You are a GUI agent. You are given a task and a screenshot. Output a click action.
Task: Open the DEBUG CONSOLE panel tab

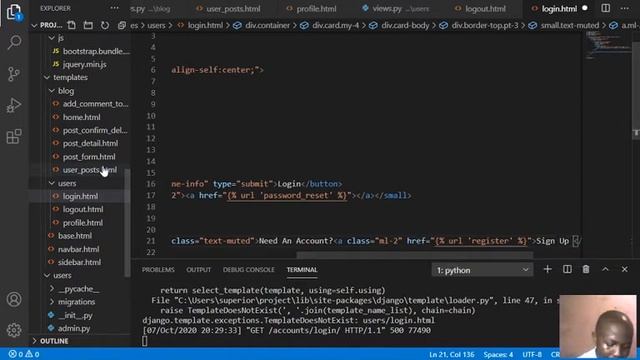[x=249, y=270]
